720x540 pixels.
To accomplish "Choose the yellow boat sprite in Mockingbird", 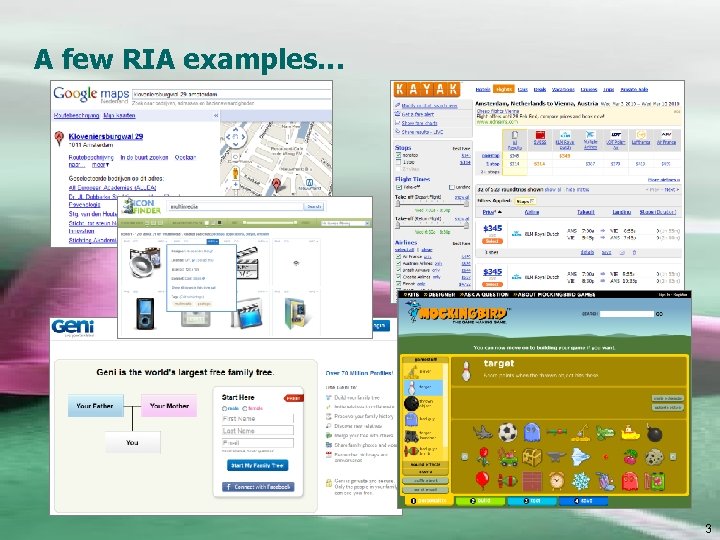I will pyautogui.click(x=630, y=432).
